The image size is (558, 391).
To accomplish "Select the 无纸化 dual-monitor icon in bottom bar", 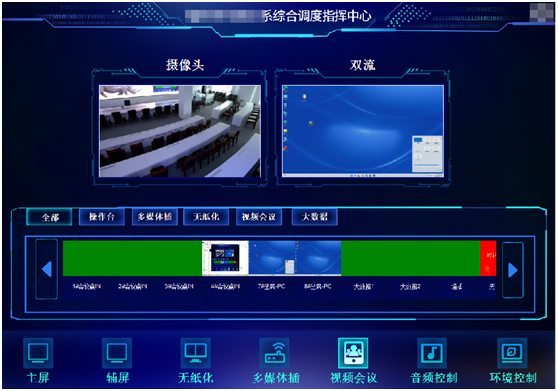I will point(195,353).
